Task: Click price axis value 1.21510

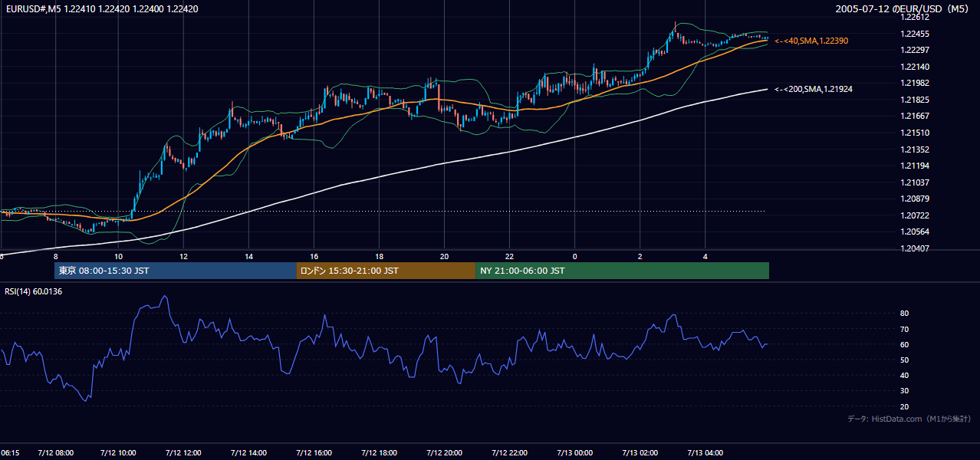Action: click(x=915, y=133)
